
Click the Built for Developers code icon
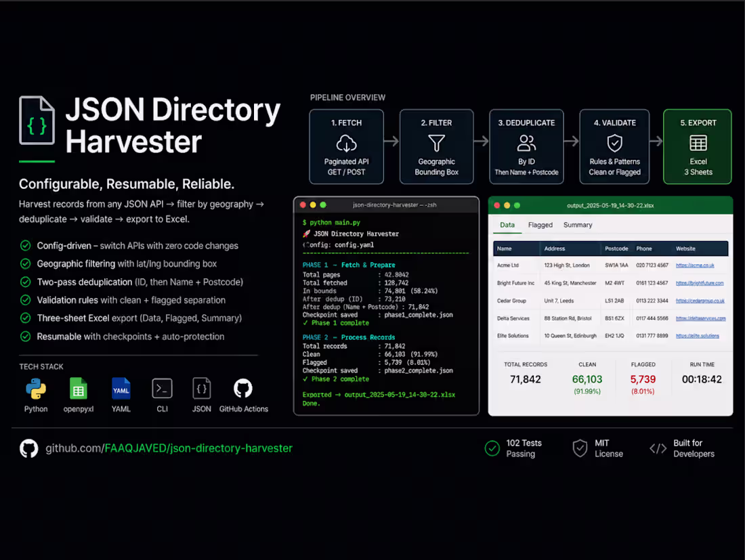[658, 448]
